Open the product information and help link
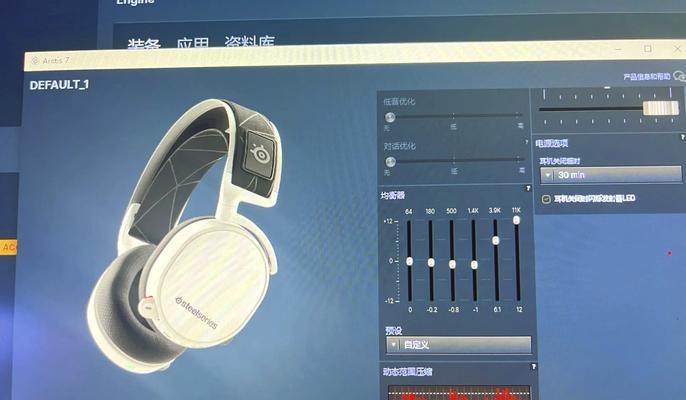The height and width of the screenshot is (400, 686). point(646,77)
